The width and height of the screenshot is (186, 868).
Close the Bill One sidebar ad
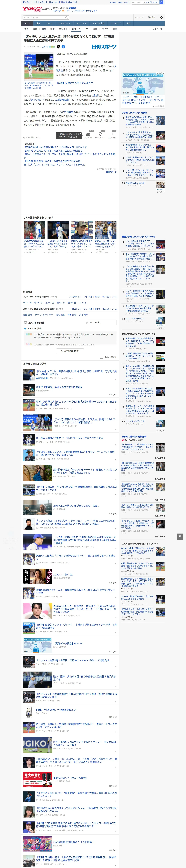coord(163,73)
